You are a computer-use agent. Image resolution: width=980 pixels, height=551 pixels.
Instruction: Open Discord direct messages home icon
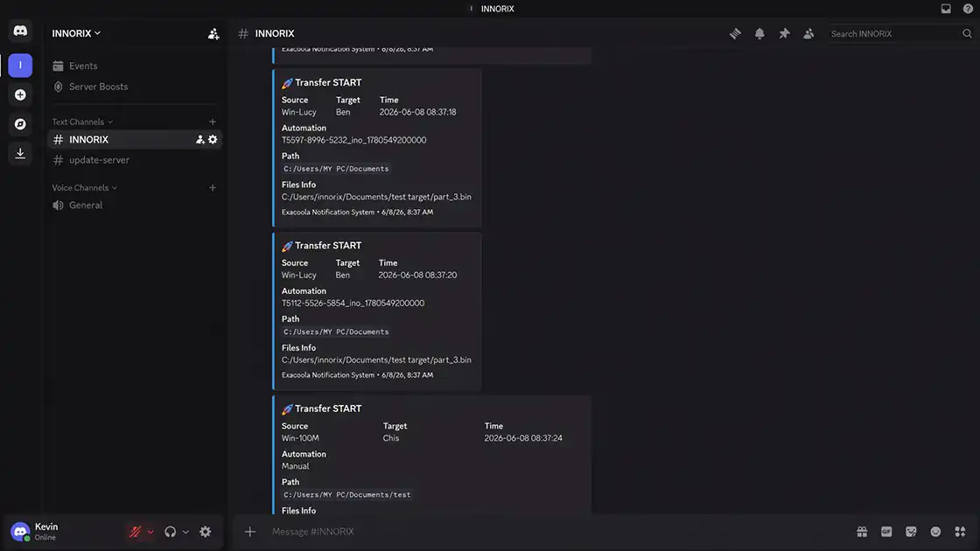20,31
